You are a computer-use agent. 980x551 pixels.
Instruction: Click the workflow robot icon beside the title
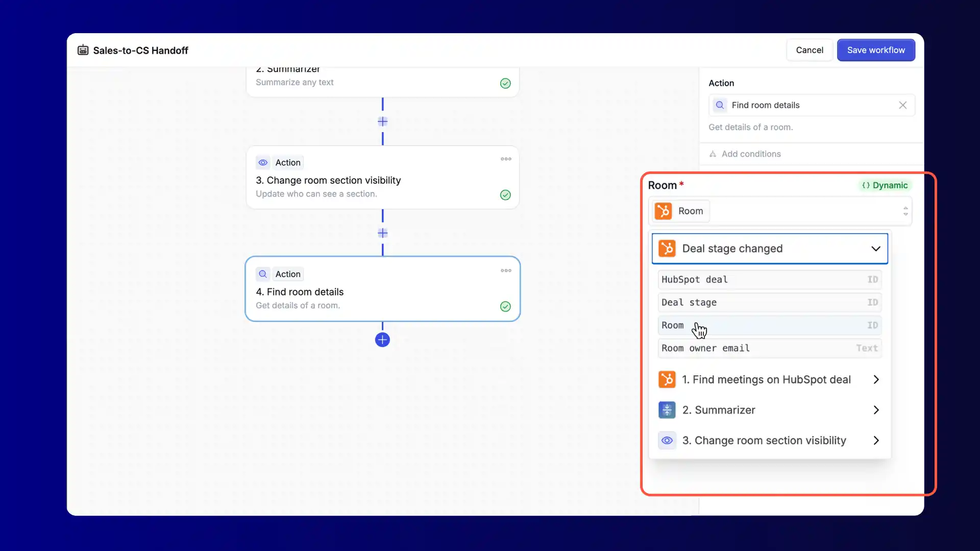point(83,50)
